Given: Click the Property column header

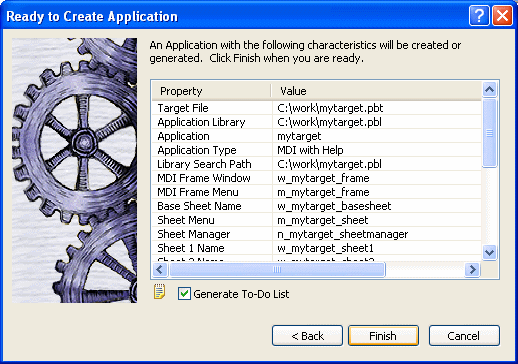Looking at the screenshot, I should 211,91.
